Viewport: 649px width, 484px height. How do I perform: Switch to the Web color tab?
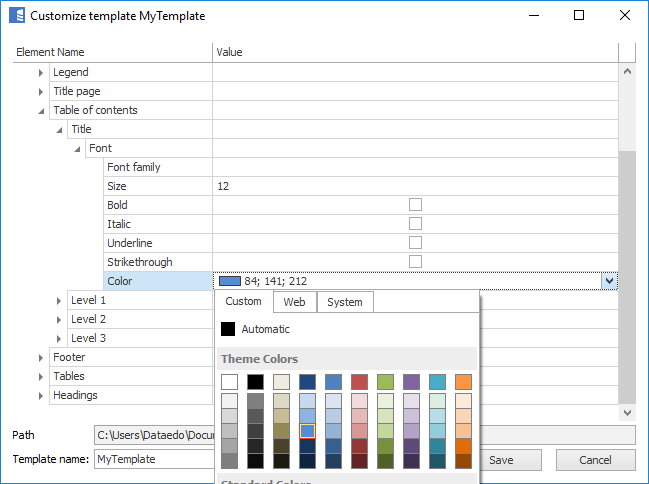click(x=294, y=302)
